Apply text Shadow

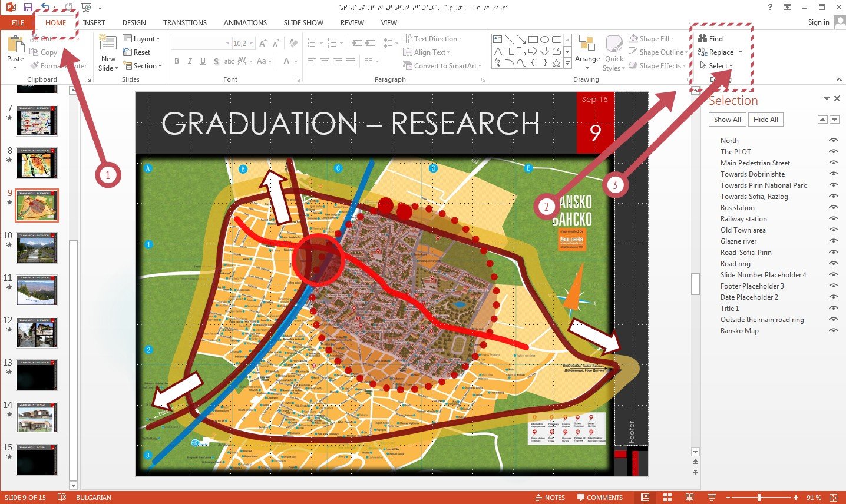click(x=216, y=61)
